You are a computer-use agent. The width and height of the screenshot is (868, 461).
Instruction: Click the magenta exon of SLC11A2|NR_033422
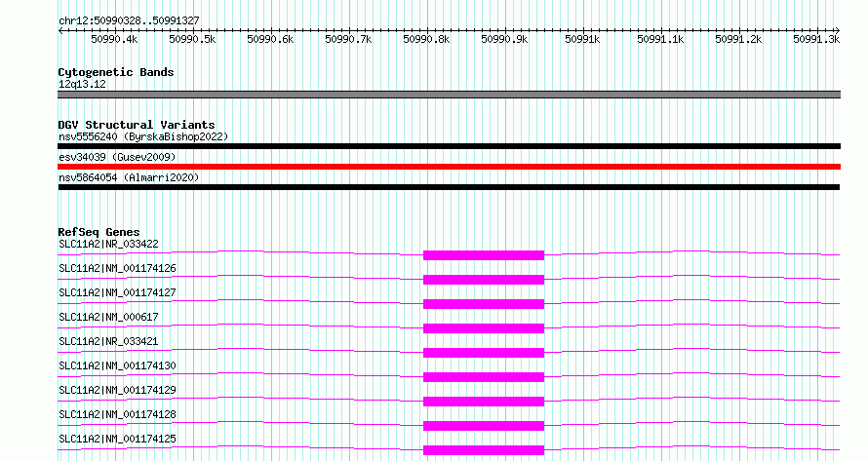pyautogui.click(x=484, y=255)
